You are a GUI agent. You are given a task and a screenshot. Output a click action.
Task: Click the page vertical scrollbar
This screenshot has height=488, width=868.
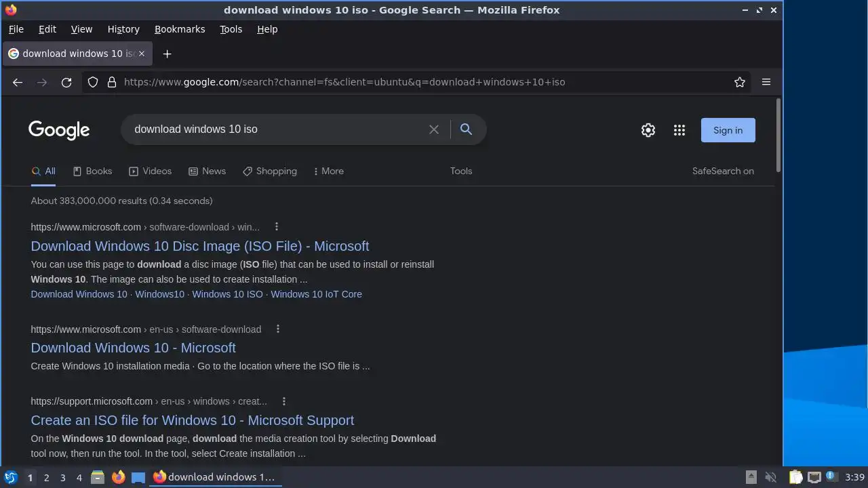coord(778,136)
